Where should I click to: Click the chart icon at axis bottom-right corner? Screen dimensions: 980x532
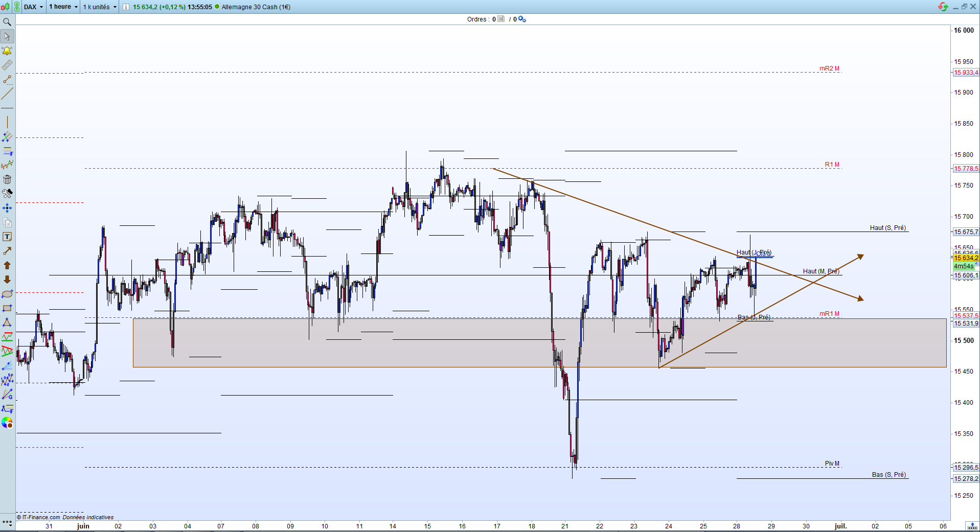[x=971, y=526]
